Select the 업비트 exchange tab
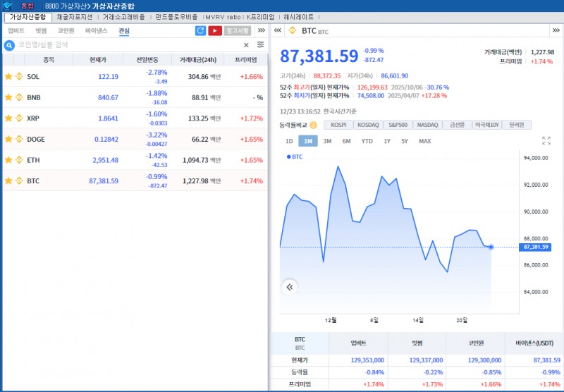This screenshot has width=564, height=392. 16,31
